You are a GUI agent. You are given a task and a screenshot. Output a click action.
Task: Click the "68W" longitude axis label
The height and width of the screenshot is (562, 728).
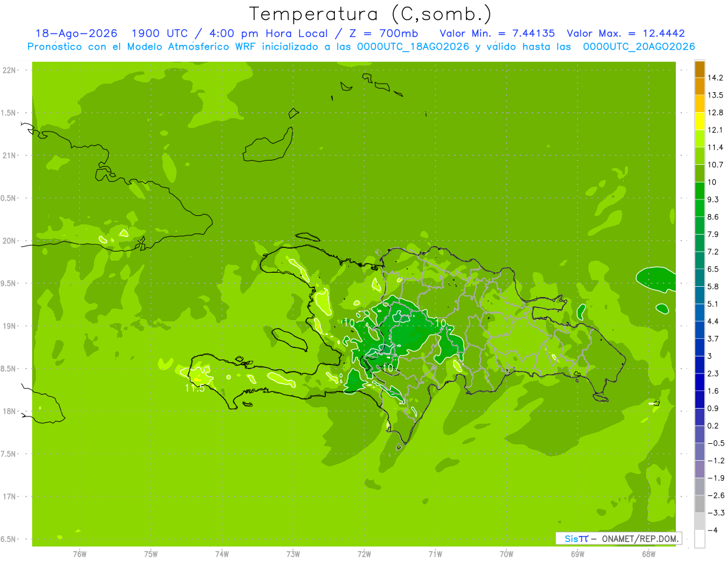[x=649, y=554]
